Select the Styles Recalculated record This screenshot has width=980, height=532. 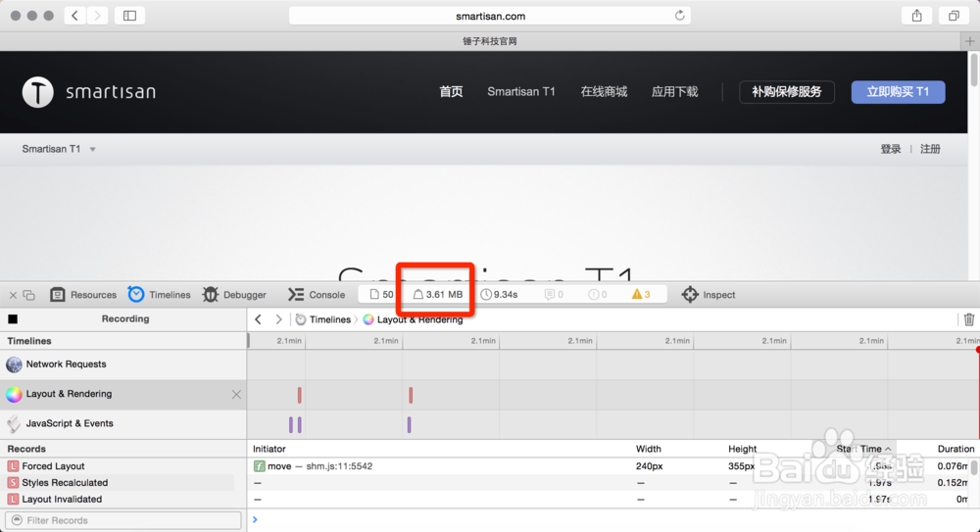[x=123, y=483]
